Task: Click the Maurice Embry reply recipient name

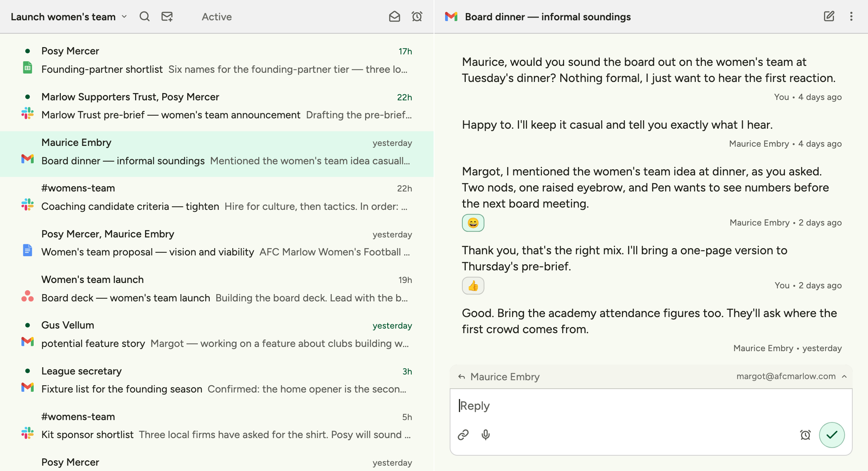Action: 505,377
